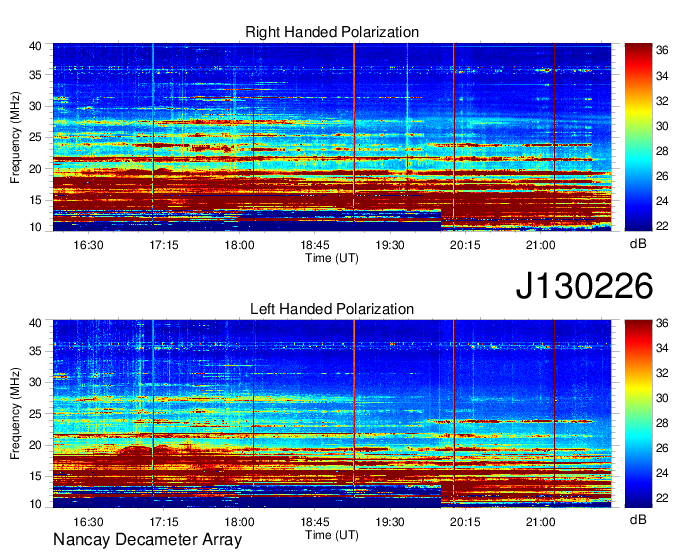Click the 40 MHz tick label on the lower plot
The height and width of the screenshot is (552, 680).
tap(35, 323)
